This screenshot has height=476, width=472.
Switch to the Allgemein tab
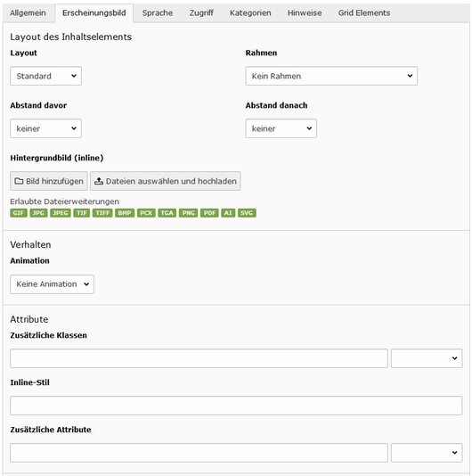pos(28,13)
